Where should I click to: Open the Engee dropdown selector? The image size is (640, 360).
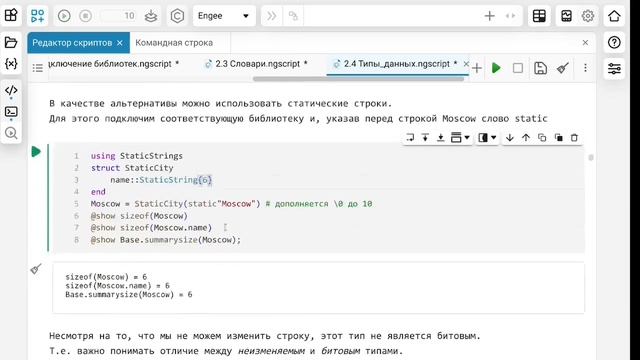pos(224,16)
